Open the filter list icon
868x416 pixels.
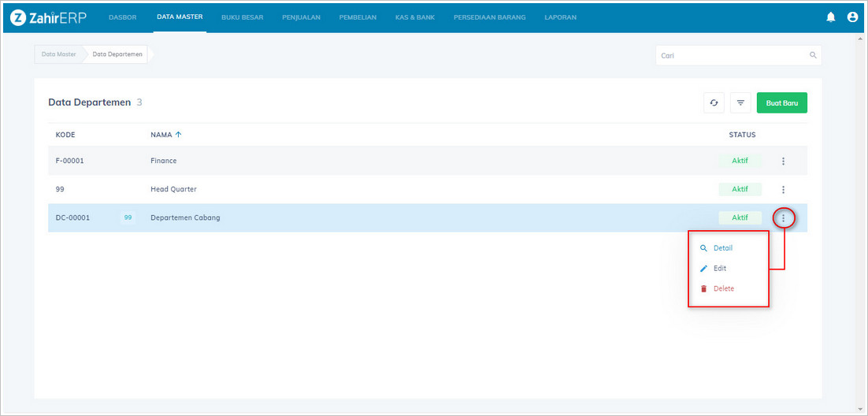tap(740, 102)
